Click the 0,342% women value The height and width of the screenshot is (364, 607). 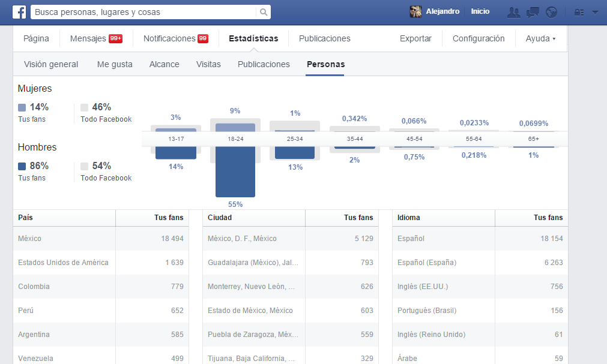354,119
